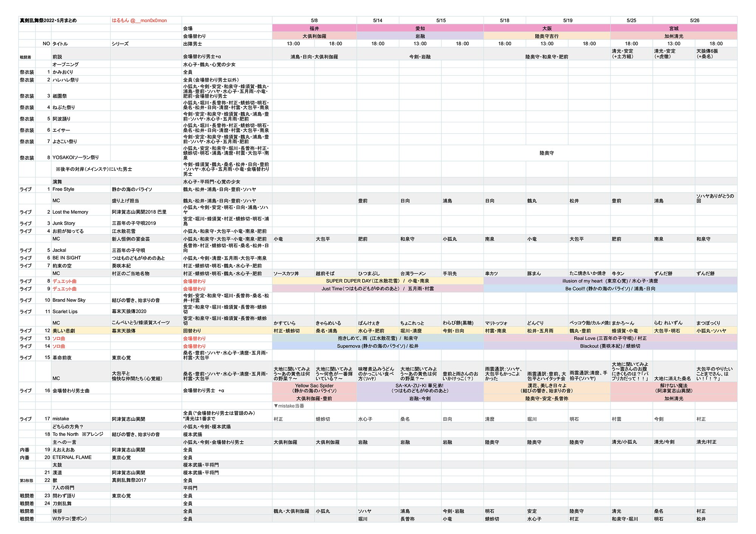Click the purple illusion of my heart cell
The width and height of the screenshot is (756, 534).
[610, 281]
